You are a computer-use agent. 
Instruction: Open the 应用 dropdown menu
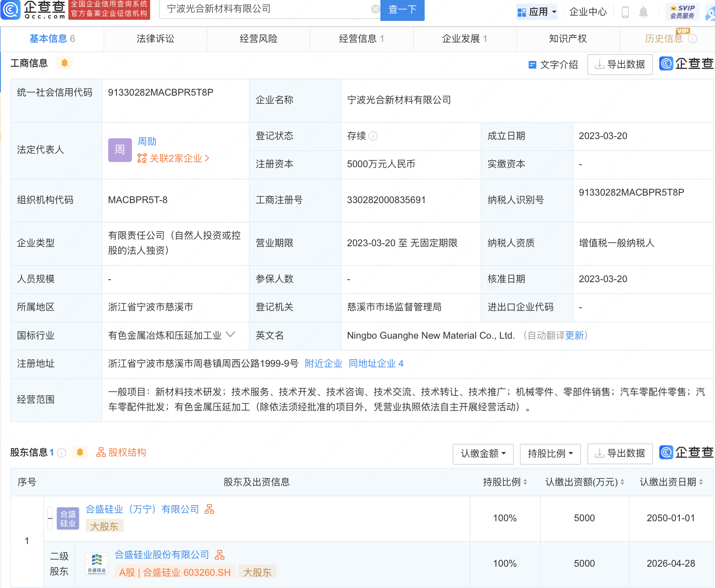(x=537, y=12)
